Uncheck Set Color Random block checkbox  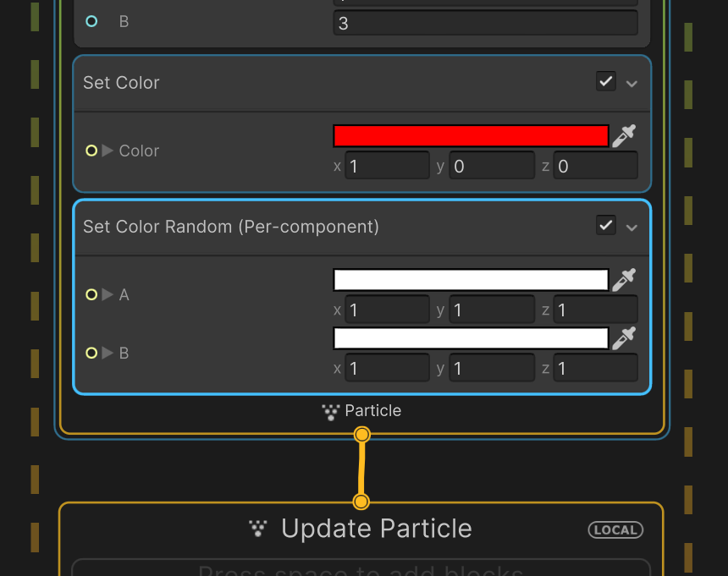pyautogui.click(x=606, y=225)
